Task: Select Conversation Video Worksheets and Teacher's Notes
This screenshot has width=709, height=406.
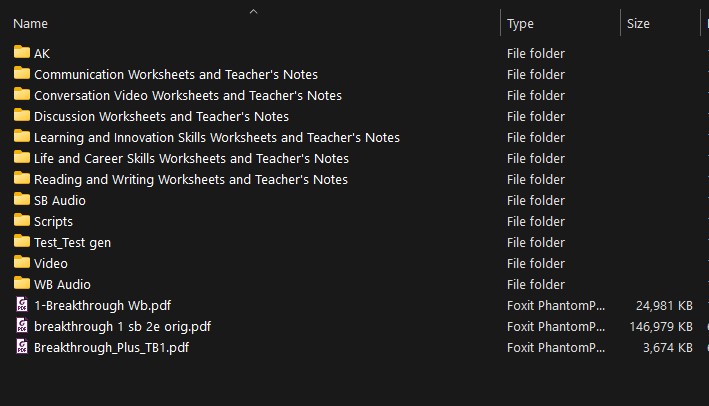Action: pos(188,95)
